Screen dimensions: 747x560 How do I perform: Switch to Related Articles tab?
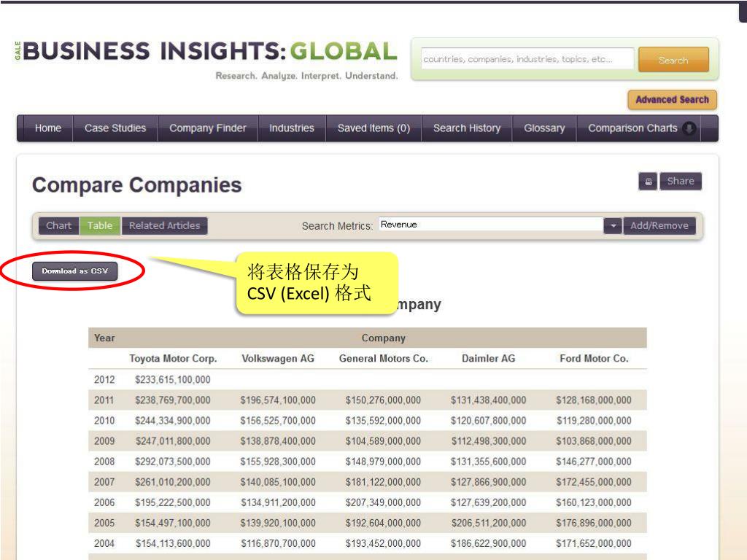click(164, 226)
